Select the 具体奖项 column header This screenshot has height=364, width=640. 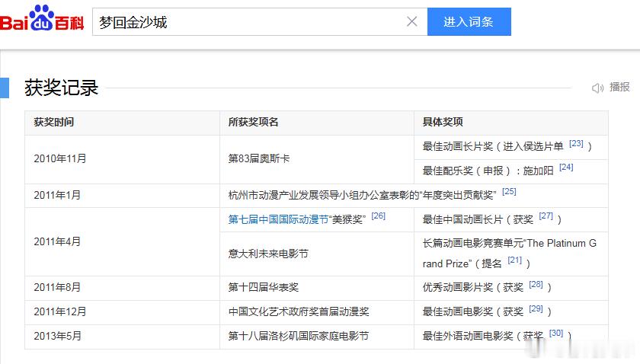coord(443,122)
